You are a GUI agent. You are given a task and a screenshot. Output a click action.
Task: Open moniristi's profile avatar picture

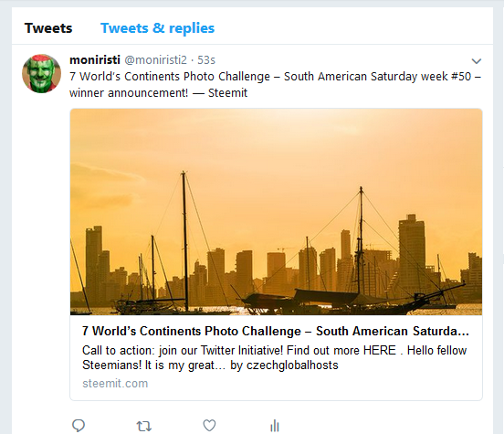click(41, 73)
